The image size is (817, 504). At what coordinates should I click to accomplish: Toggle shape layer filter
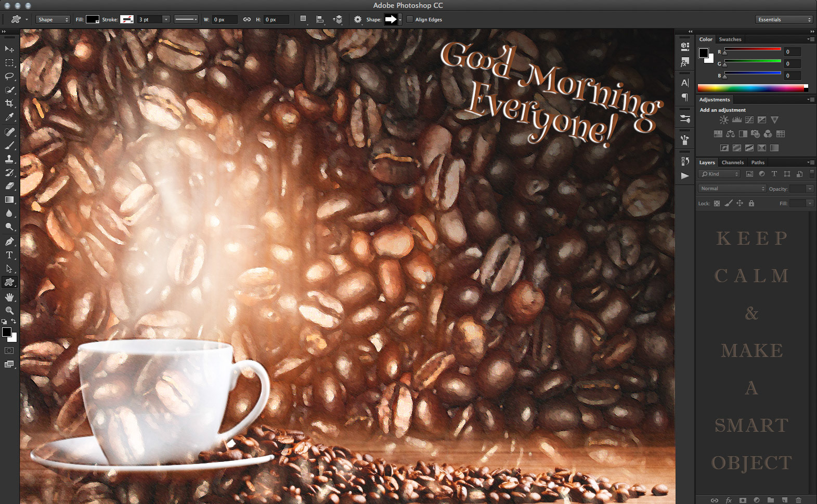[787, 174]
